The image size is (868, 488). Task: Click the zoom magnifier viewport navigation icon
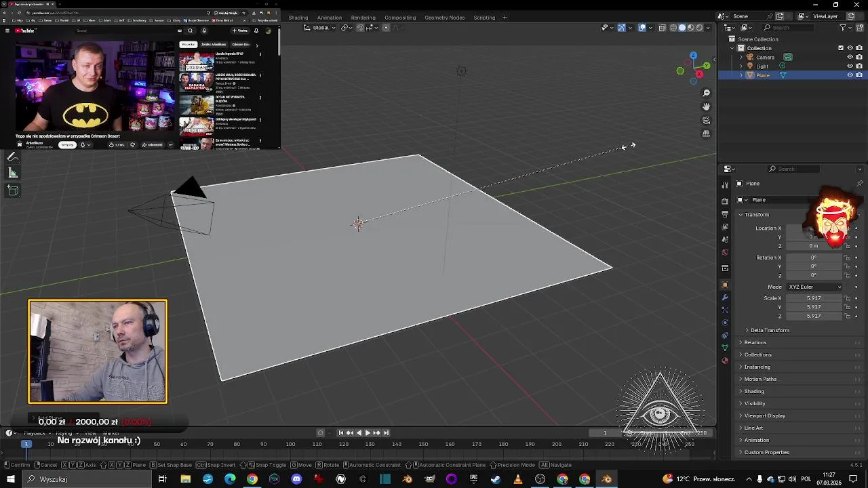click(706, 93)
